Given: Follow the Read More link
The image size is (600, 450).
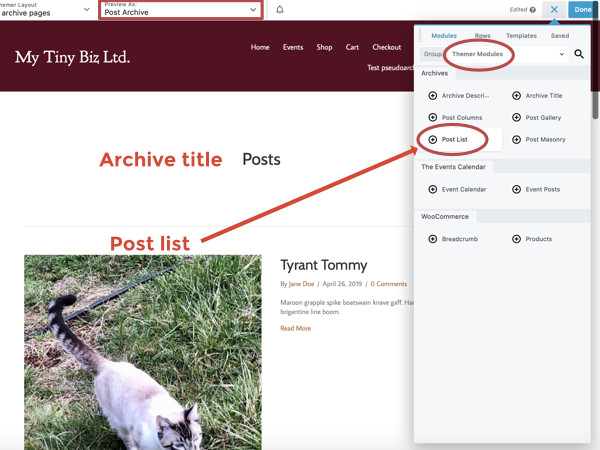Looking at the screenshot, I should point(295,328).
